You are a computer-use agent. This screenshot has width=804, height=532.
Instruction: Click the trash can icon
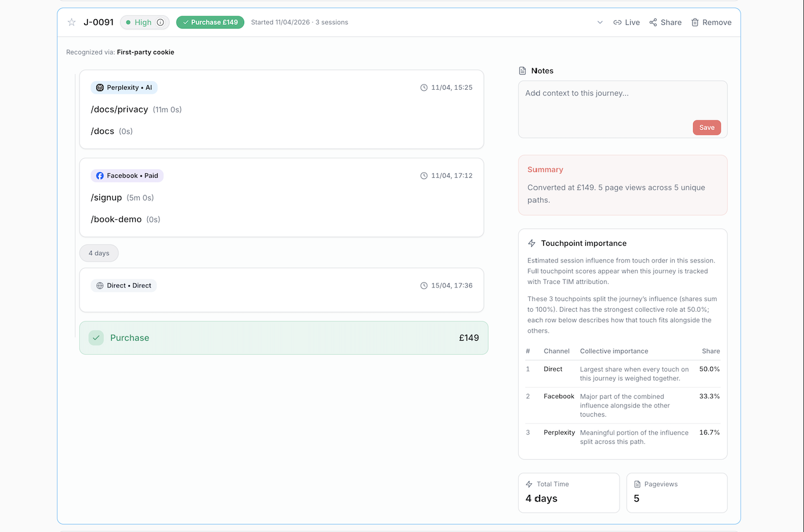click(x=695, y=23)
